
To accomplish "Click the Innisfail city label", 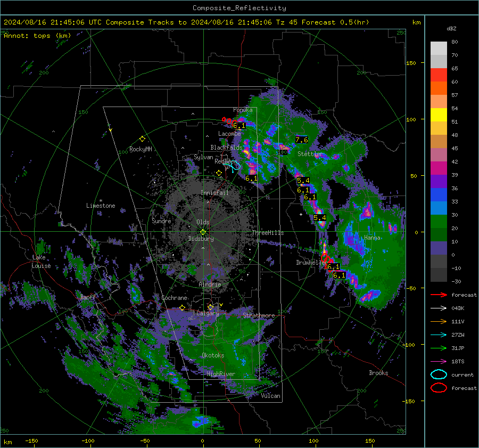I will tap(214, 193).
